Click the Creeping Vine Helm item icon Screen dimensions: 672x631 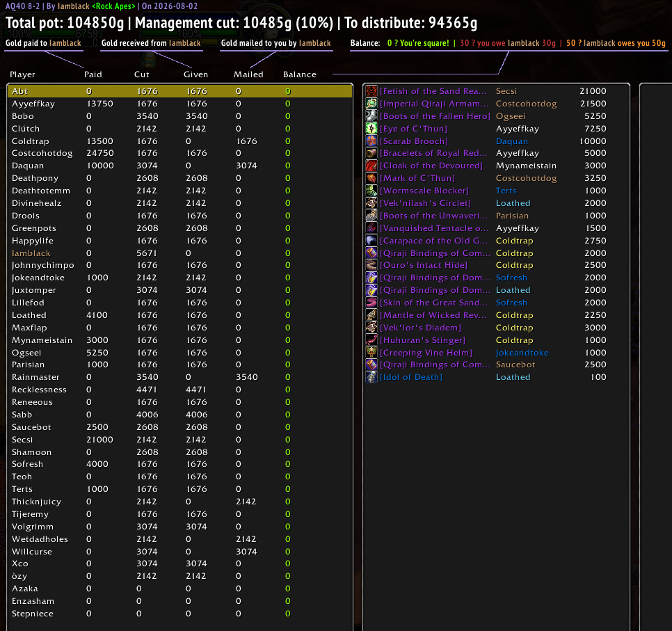pos(371,352)
